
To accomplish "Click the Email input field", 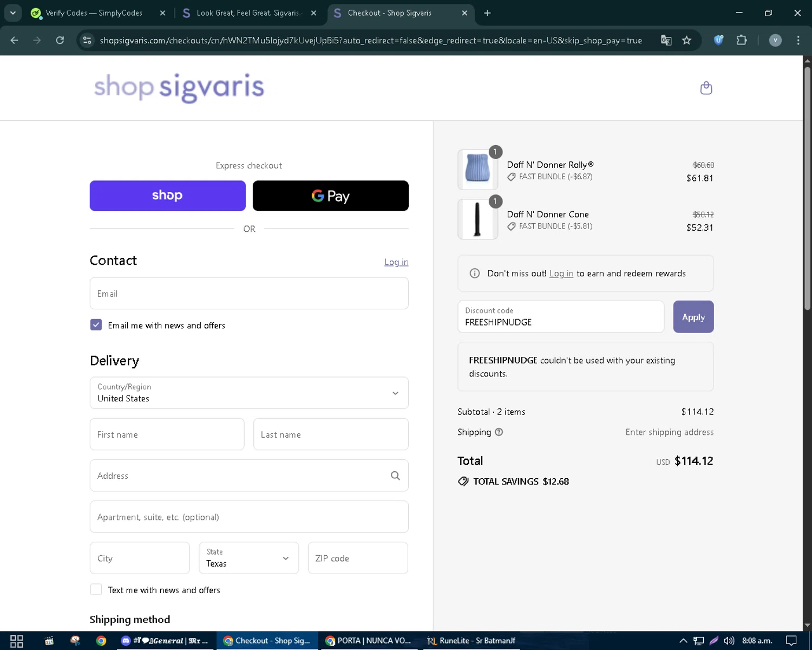I will 249,293.
